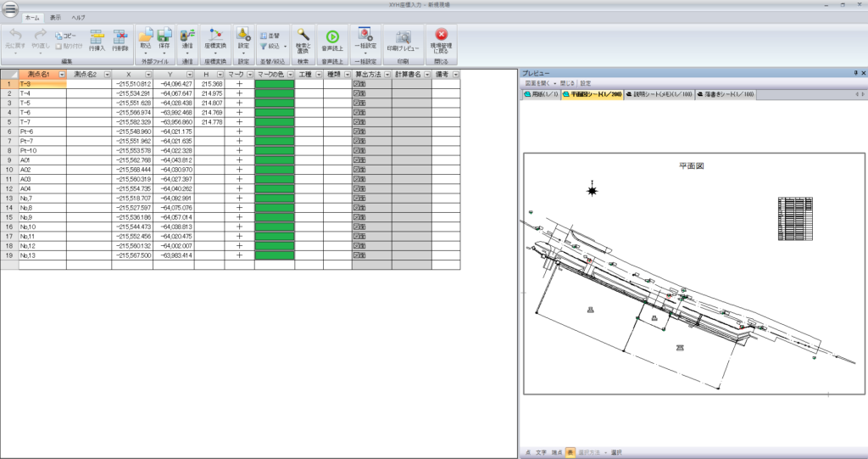The width and height of the screenshot is (868, 459).
Task: Select the 説明シート(メモ) preview tab
Action: 658,95
